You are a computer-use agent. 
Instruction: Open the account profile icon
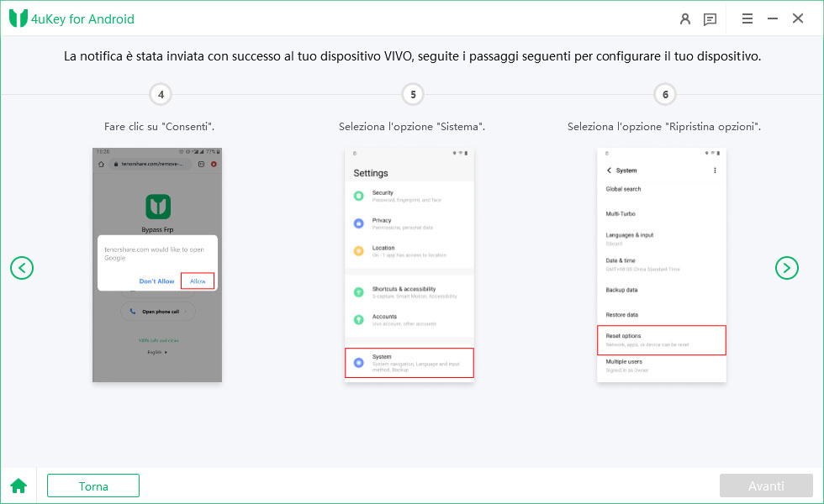687,18
